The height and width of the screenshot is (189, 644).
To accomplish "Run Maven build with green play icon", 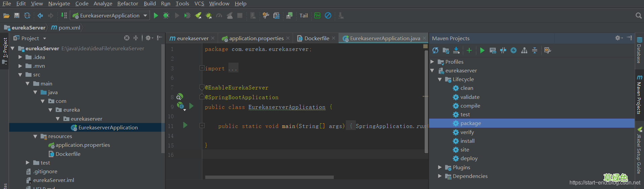I will point(482,50).
